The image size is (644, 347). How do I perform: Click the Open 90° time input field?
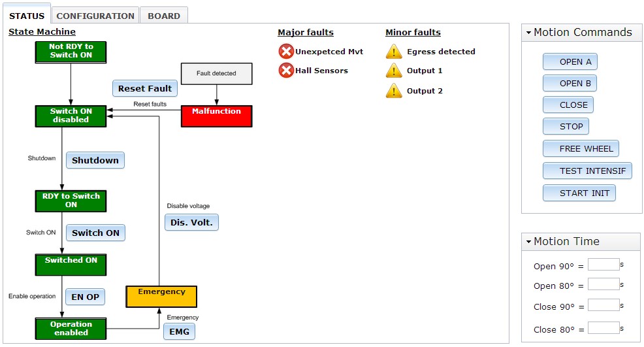pos(603,265)
